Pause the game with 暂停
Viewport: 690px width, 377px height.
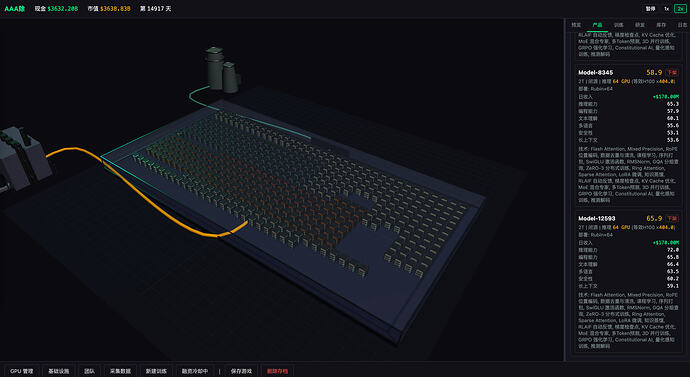pyautogui.click(x=650, y=9)
